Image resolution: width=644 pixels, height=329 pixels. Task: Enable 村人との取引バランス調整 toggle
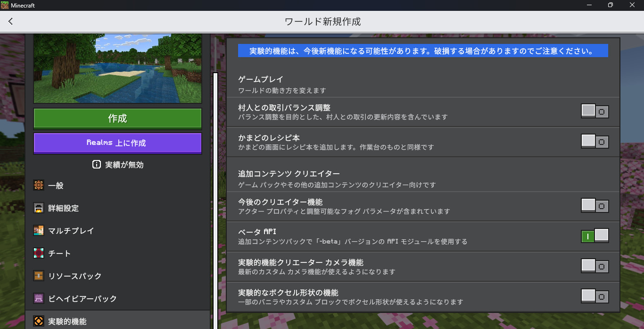coord(594,111)
